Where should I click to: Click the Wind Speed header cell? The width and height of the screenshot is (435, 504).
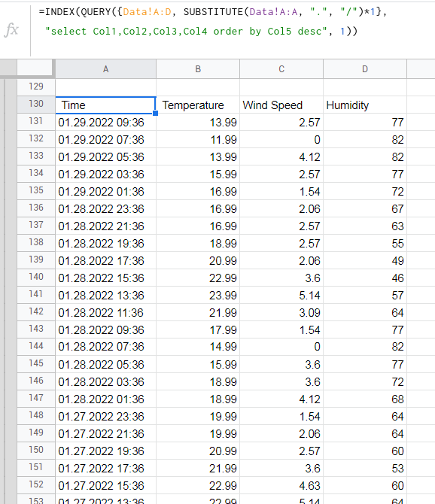281,105
